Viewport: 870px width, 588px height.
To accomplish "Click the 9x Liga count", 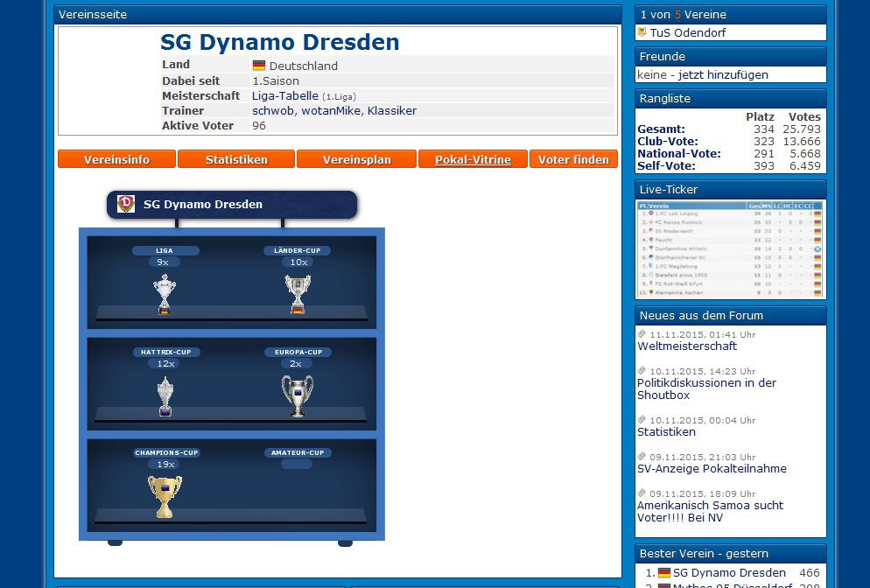I will point(163,262).
